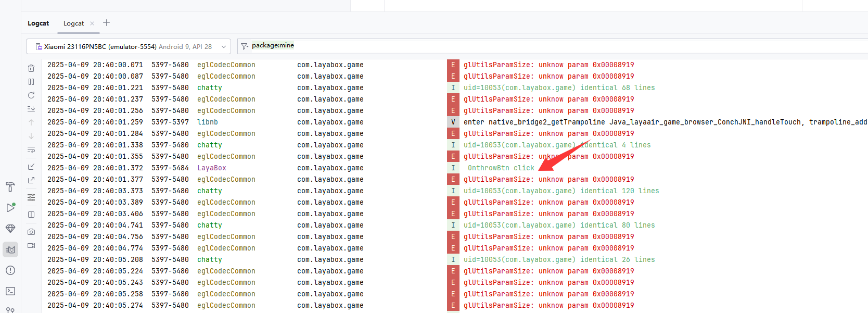868x313 pixels.
Task: Toggle soft-wrap for log lines
Action: pyautogui.click(x=31, y=150)
